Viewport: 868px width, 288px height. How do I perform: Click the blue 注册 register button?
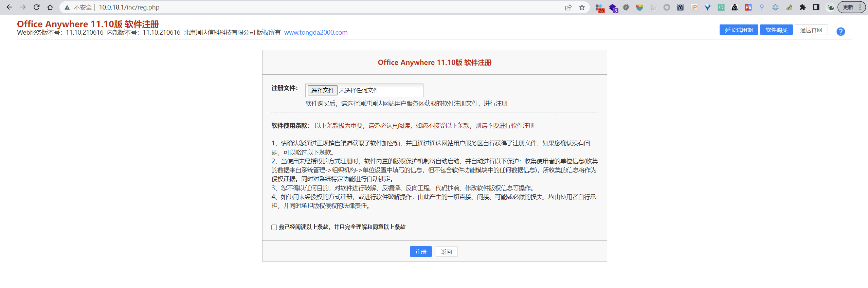click(421, 252)
